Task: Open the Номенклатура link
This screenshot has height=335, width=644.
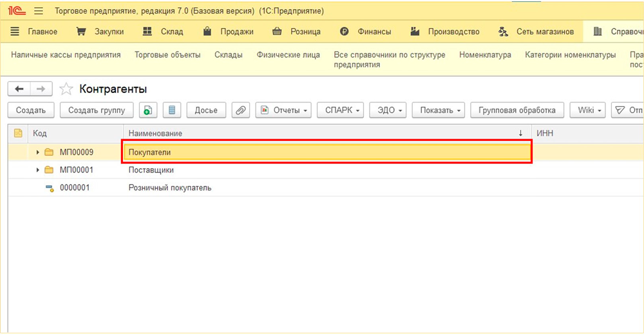Action: [485, 55]
